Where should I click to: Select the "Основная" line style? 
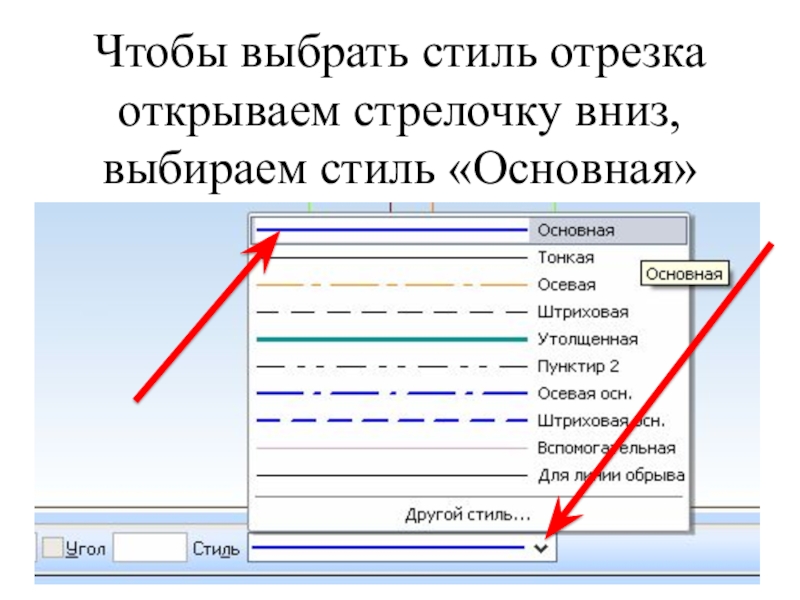tap(469, 231)
